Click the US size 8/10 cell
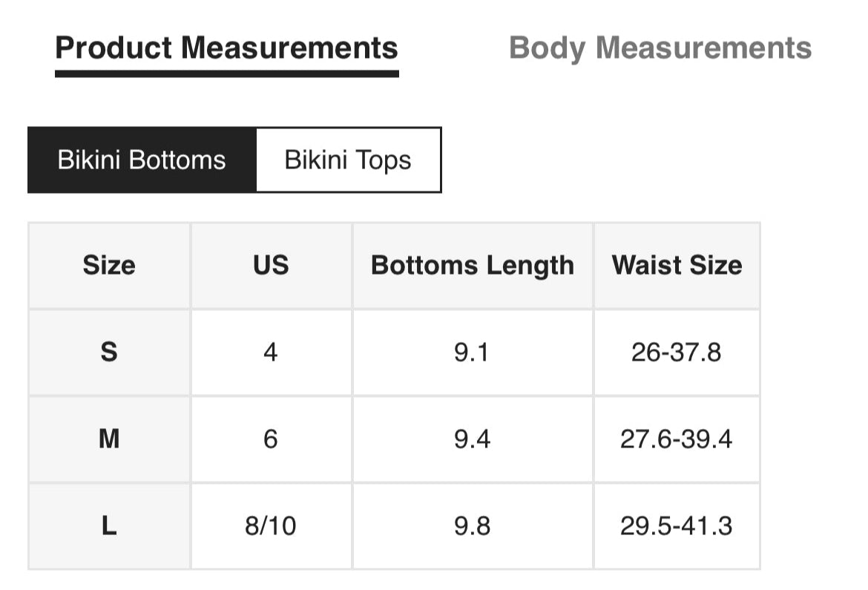The height and width of the screenshot is (590, 868). click(x=271, y=526)
